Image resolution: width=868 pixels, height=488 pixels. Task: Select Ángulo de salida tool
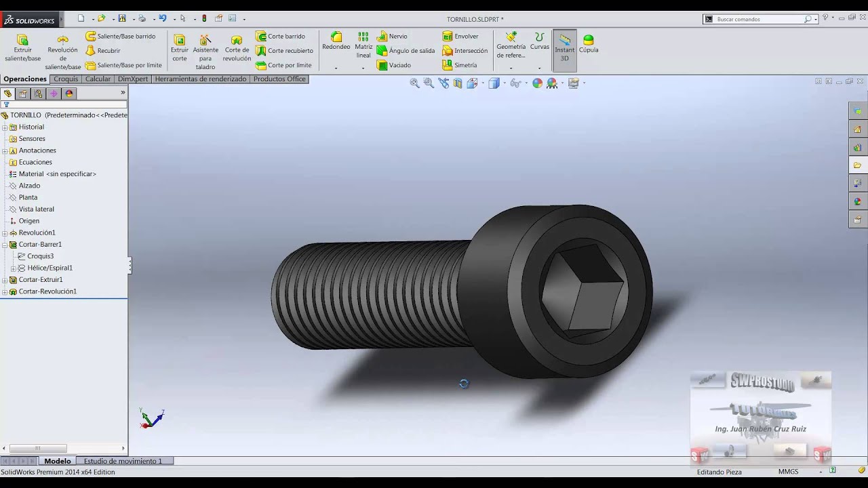tap(406, 51)
